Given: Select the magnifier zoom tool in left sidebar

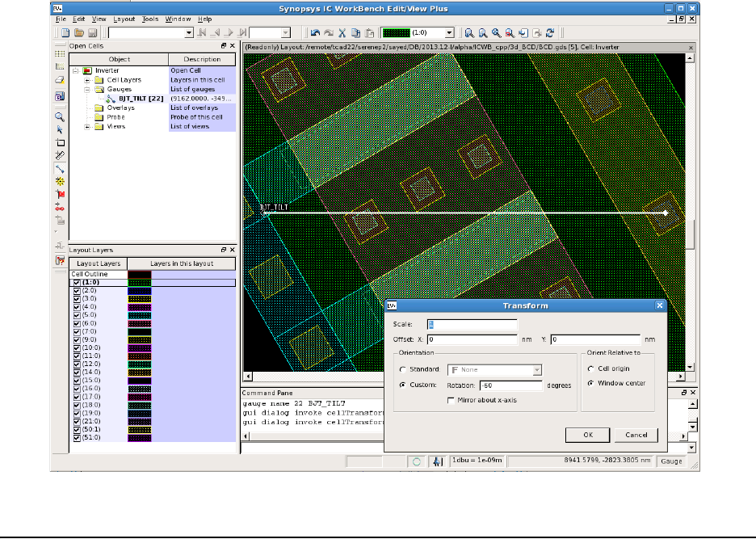Looking at the screenshot, I should (59, 116).
